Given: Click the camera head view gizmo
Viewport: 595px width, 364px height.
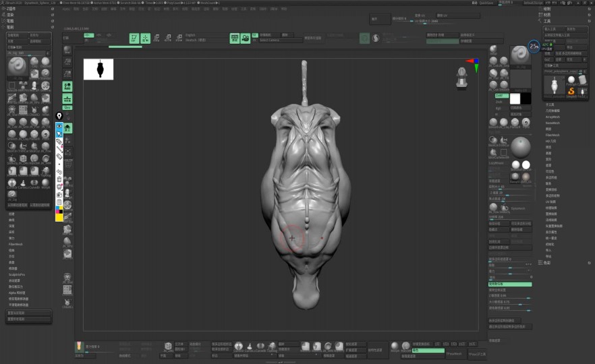Looking at the screenshot, I should click(x=461, y=78).
